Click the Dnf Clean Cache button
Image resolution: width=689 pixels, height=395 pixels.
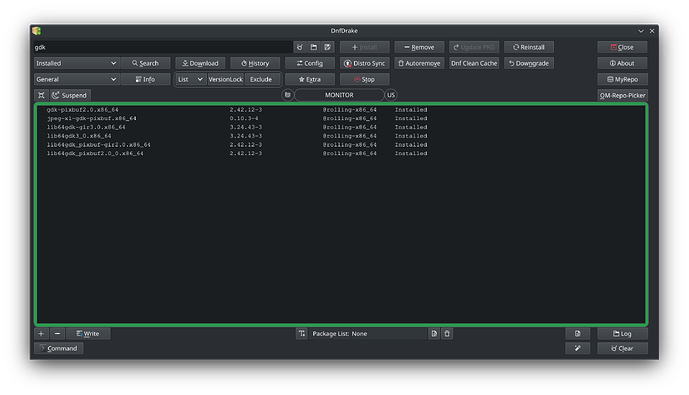click(474, 63)
